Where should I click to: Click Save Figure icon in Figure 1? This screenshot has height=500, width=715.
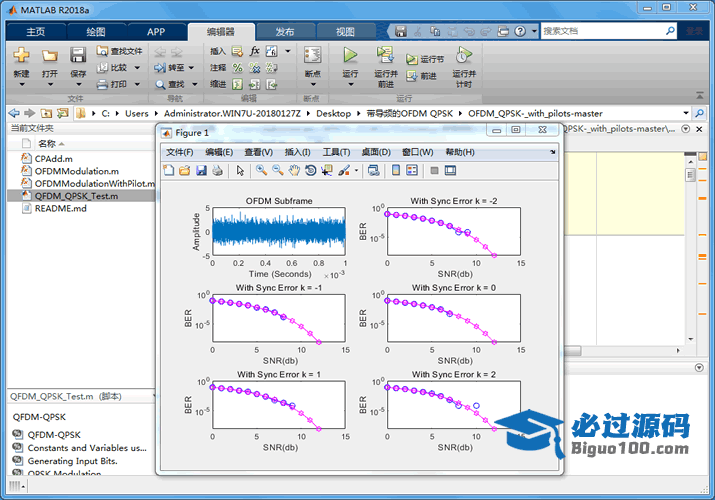(x=201, y=170)
